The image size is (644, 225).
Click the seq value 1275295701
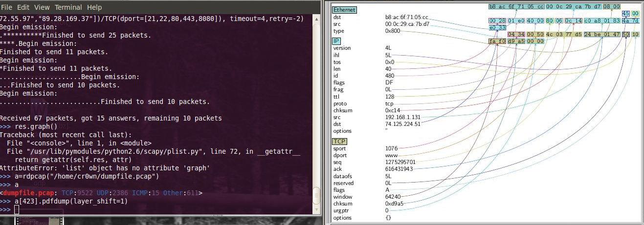tap(400, 162)
